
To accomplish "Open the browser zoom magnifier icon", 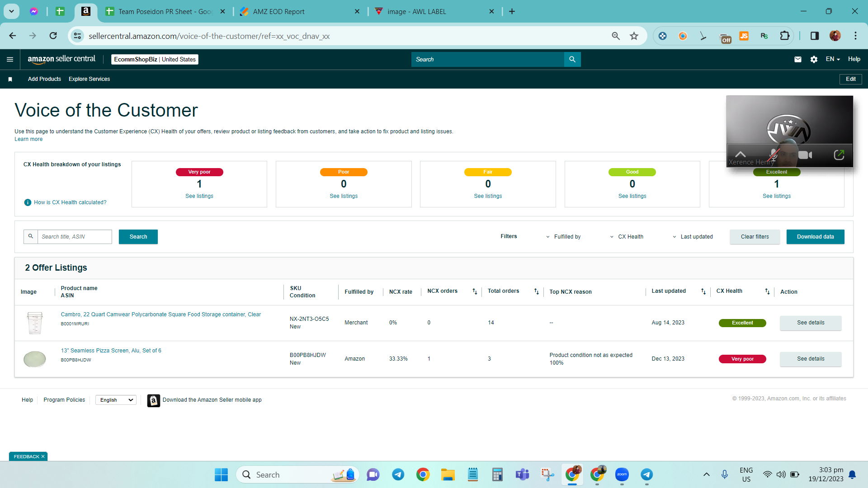I will [x=616, y=36].
